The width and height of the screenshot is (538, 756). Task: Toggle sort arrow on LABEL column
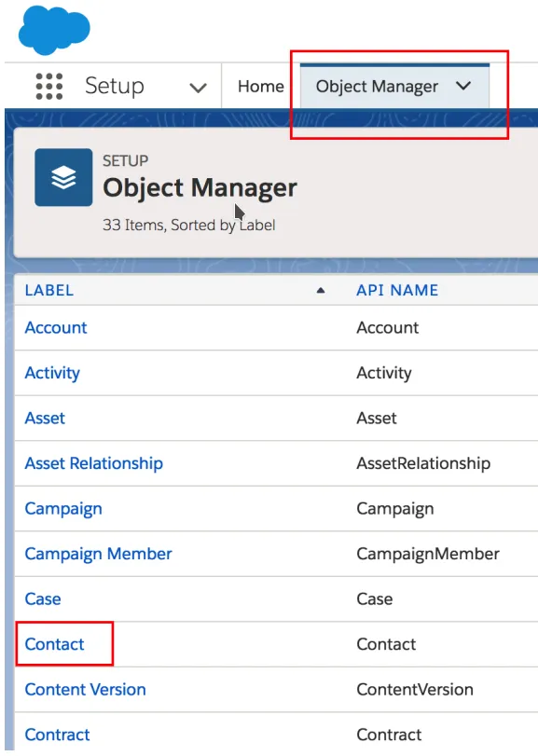click(x=321, y=290)
